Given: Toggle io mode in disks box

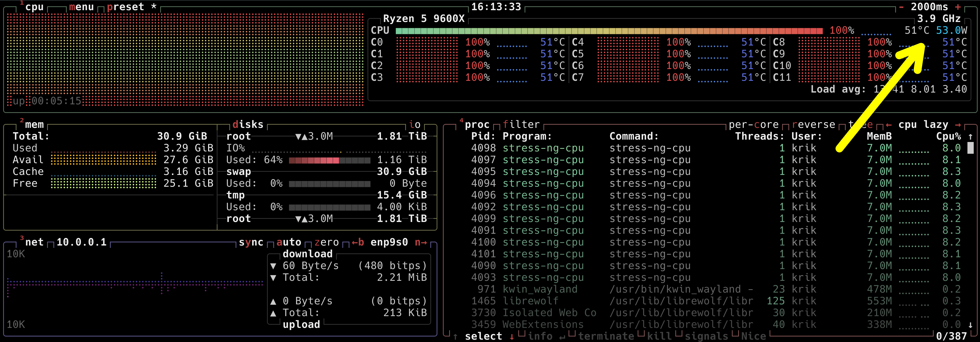Looking at the screenshot, I should (x=415, y=124).
